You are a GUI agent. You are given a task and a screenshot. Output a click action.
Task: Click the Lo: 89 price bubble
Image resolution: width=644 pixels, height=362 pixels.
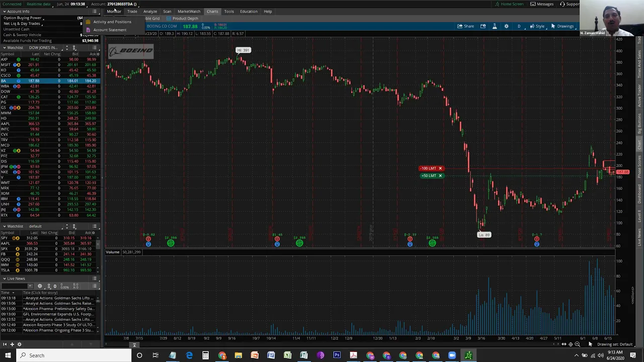tap(484, 235)
